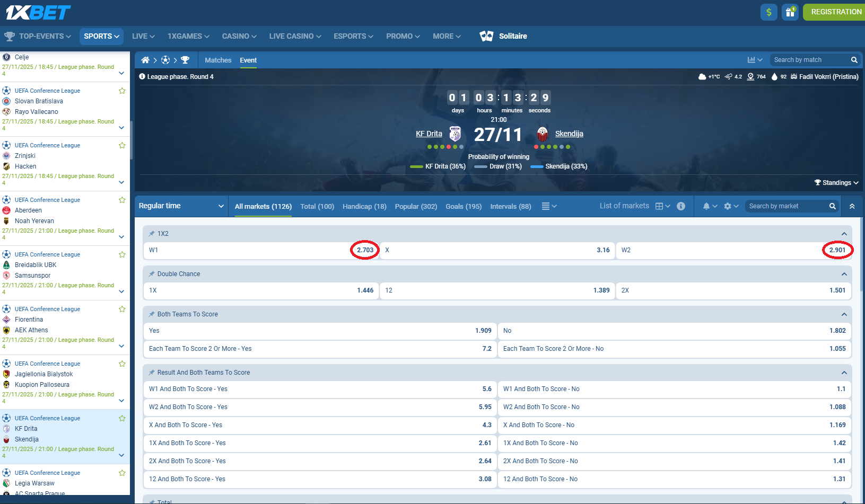Expand the Standings panel
Viewport: 865px width, 504px height.
point(836,183)
